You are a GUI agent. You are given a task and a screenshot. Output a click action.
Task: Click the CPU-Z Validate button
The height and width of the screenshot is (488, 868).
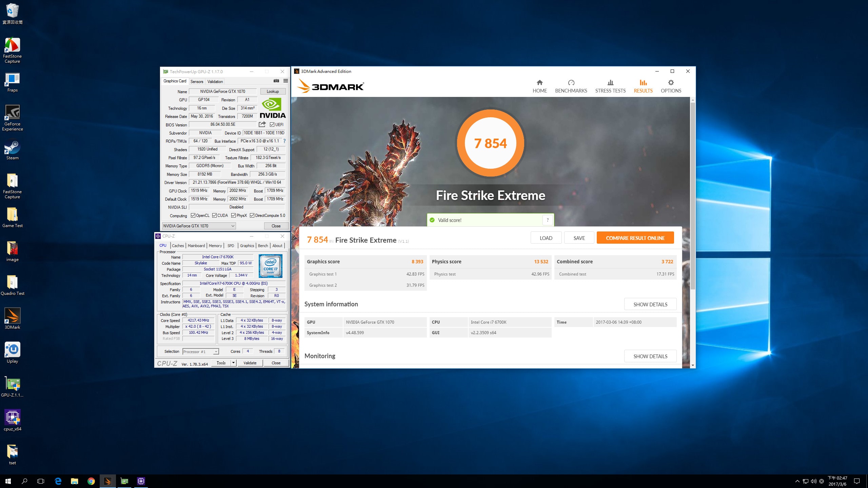point(250,363)
